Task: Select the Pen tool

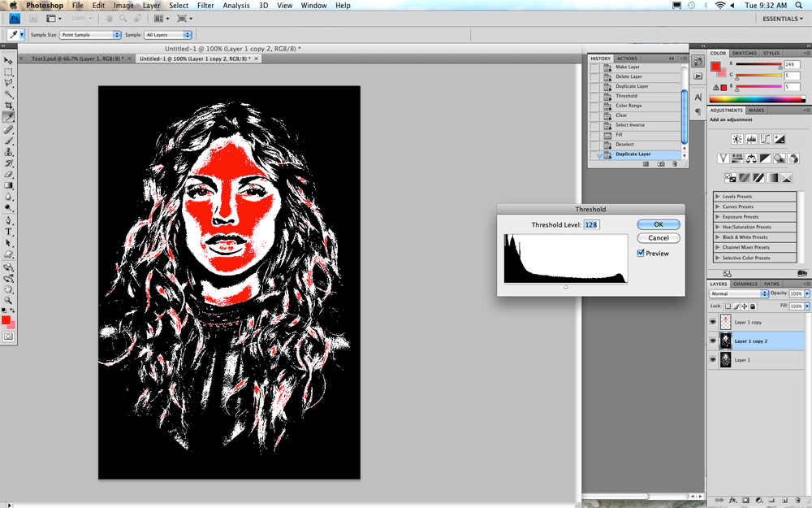Action: 8,221
